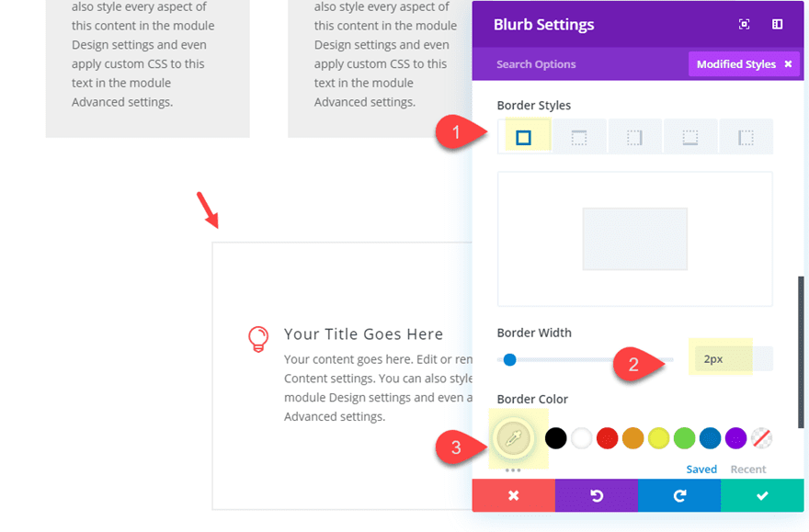This screenshot has width=809, height=532.
Task: Clear the Modified Styles filter
Action: (788, 64)
